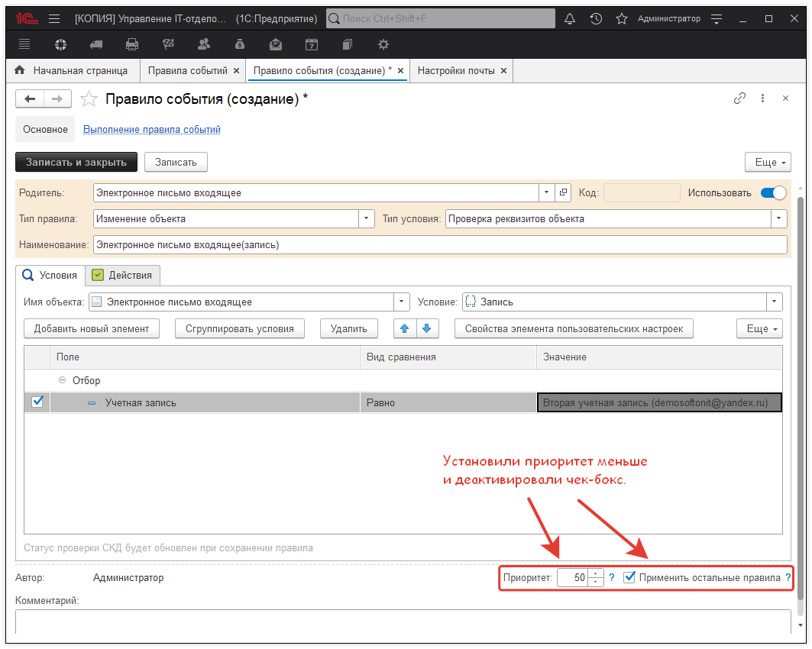
Task: Expand the Имя объекта dropdown list
Action: (402, 302)
